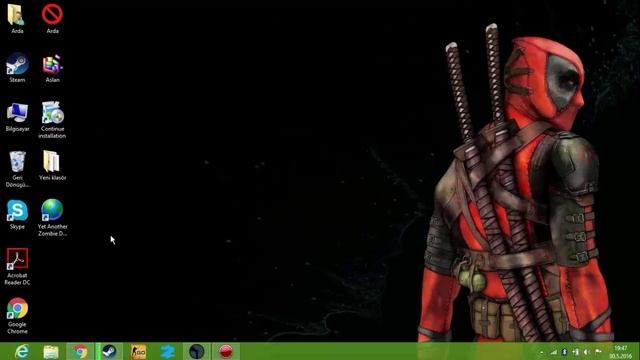This screenshot has height=360, width=640.
Task: Open the blue zigzag taskbar app
Action: pos(168,351)
